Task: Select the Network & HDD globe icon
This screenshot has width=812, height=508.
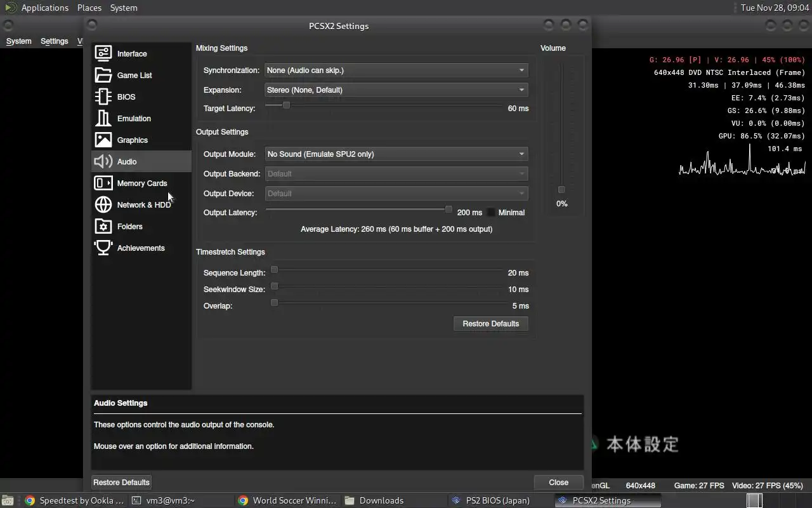Action: 103,204
